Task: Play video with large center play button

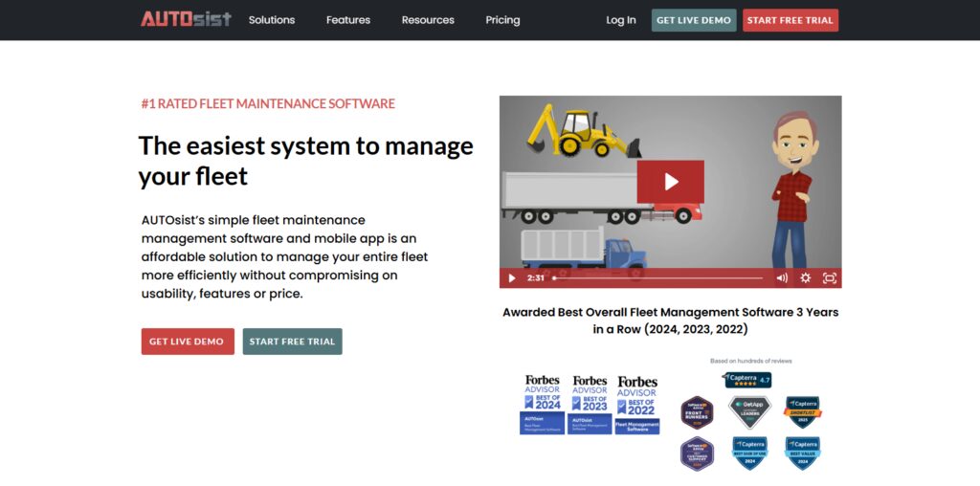Action: pos(671,182)
